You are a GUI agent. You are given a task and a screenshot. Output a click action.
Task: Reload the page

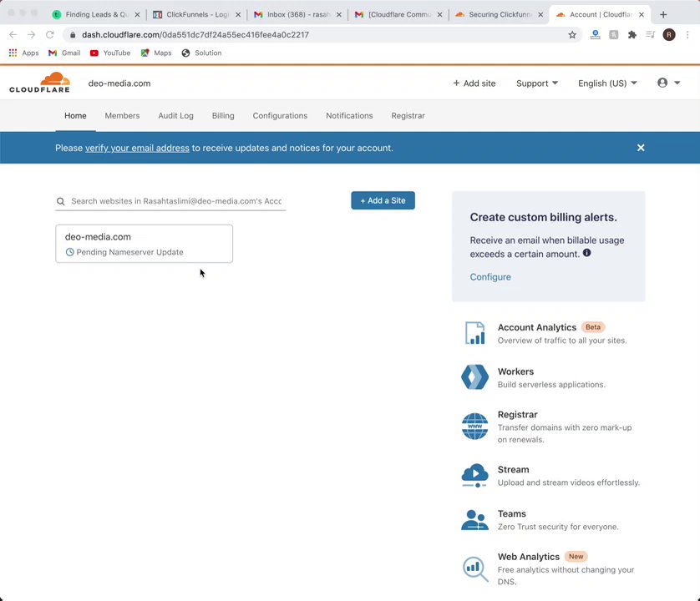[50, 35]
